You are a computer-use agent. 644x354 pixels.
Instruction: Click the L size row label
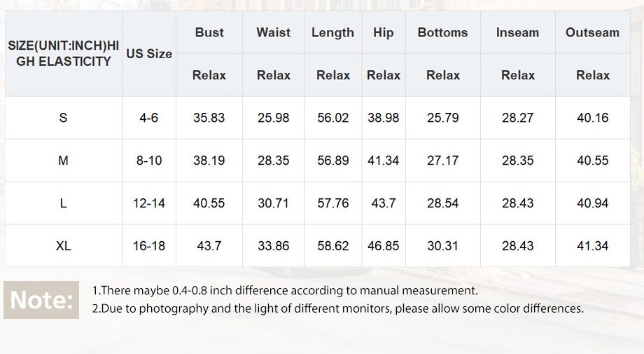click(63, 203)
